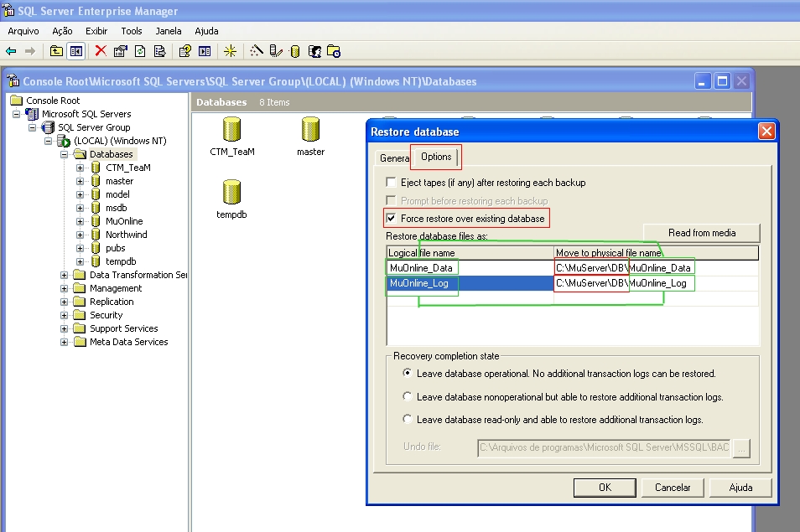The image size is (800, 532).
Task: Navigate back using the left arrow icon
Action: point(12,51)
